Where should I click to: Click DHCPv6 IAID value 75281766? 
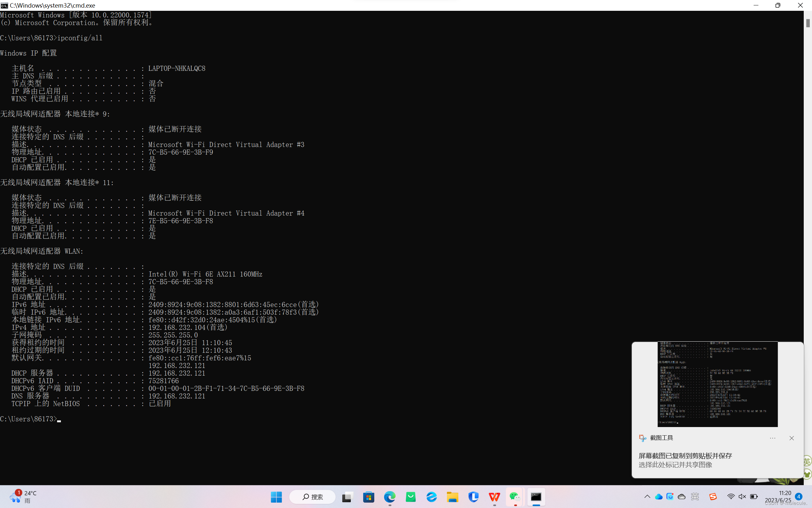(164, 381)
